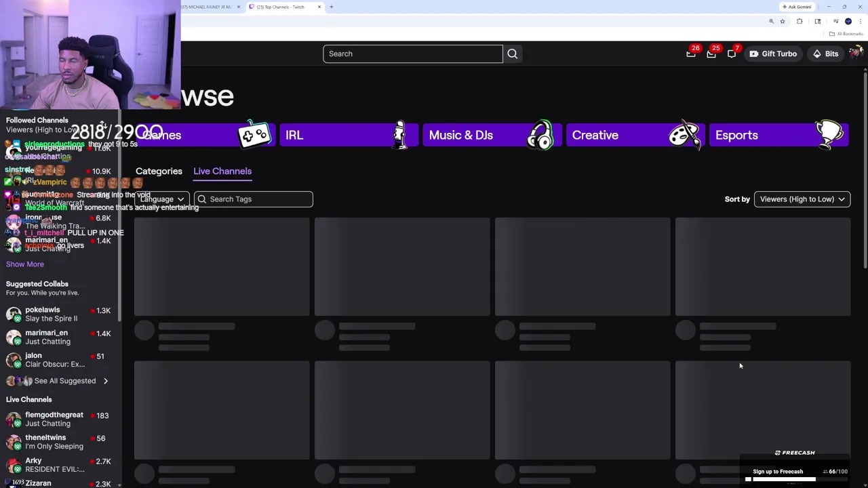Screen dimensions: 868x488
Task: Click the page vertical scrollbar
Action: click(x=865, y=169)
